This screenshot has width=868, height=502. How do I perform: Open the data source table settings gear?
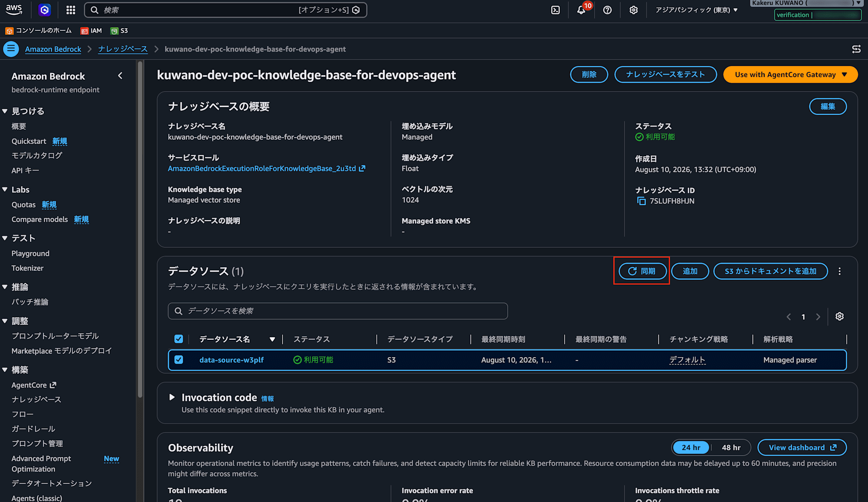(840, 316)
